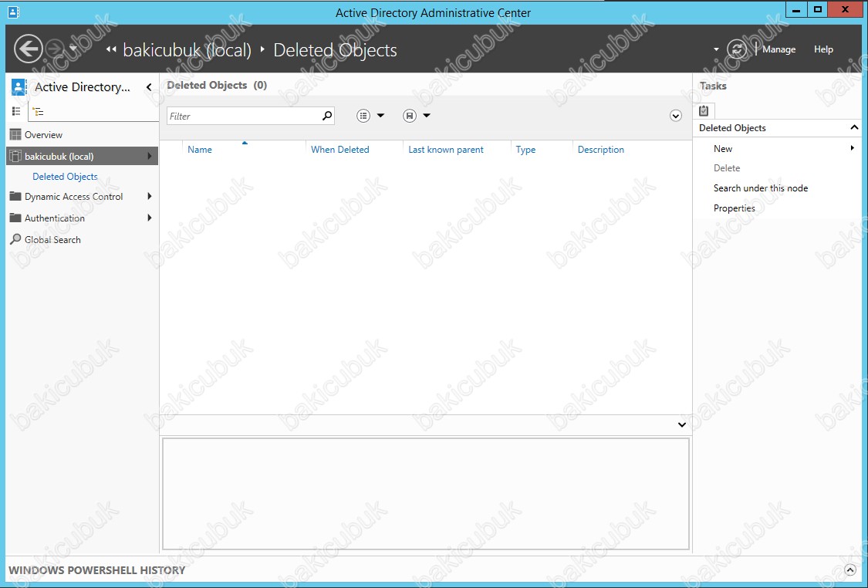
Task: Click the refresh icon near Manage
Action: tap(737, 49)
